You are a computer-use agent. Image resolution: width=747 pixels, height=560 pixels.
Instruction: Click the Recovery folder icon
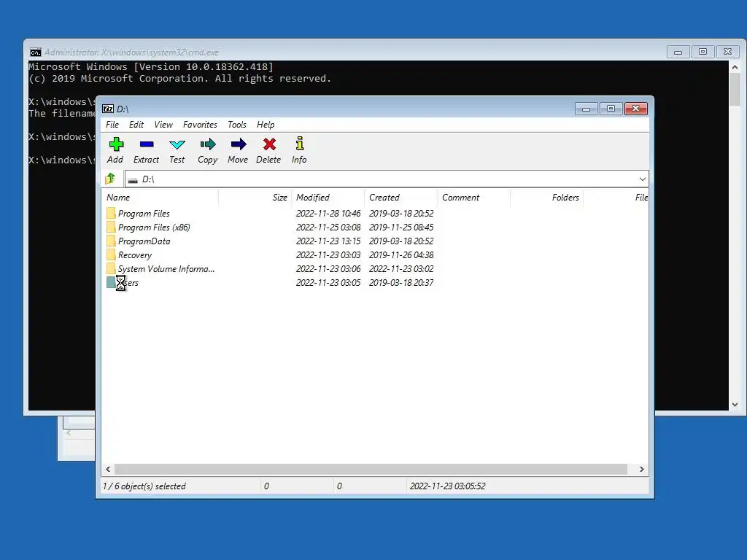pos(111,254)
